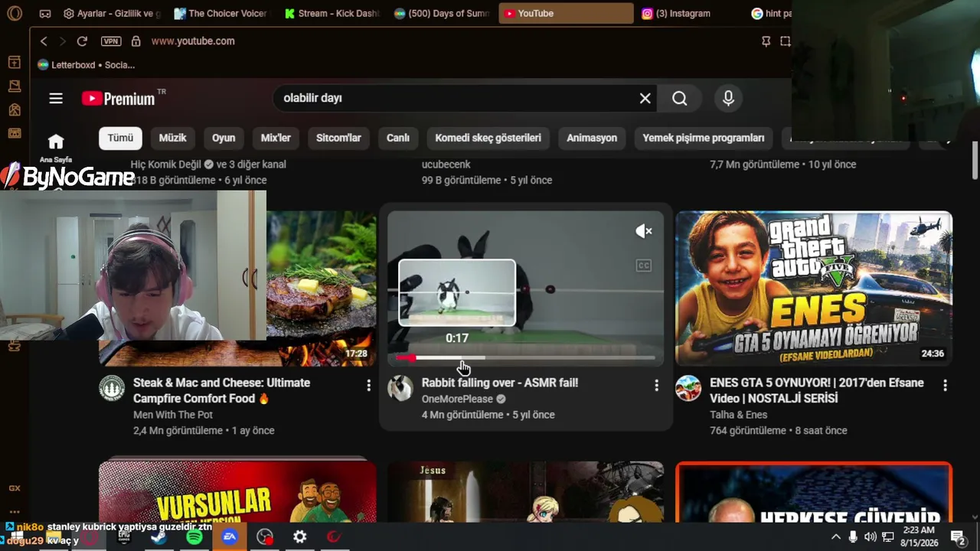980x551 pixels.
Task: Open the ENES GTA 5 OYNUYOR video title
Action: point(817,390)
